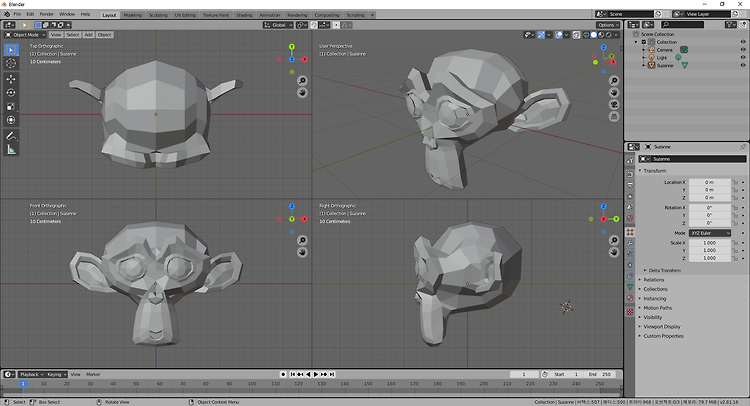Click the current frame number field in timeline

[x=524, y=374]
